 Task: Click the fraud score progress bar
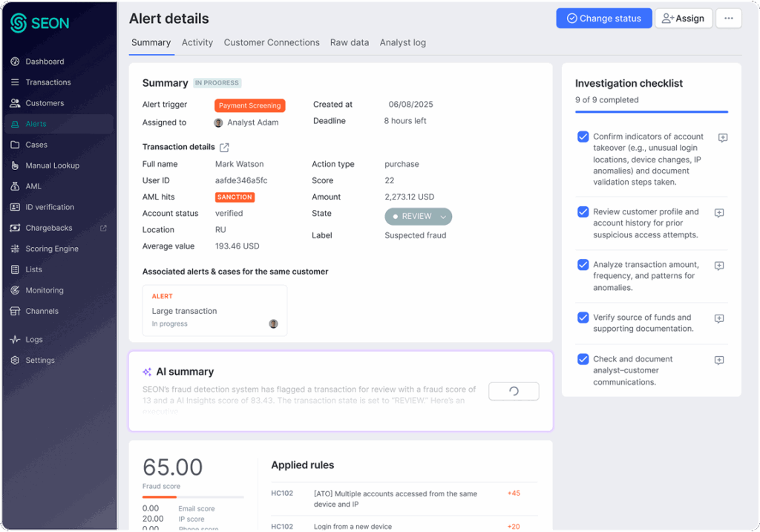[x=193, y=496]
